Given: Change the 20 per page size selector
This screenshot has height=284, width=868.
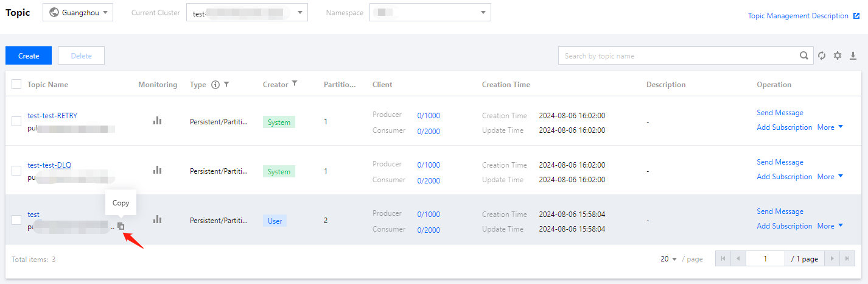Looking at the screenshot, I should (x=669, y=259).
